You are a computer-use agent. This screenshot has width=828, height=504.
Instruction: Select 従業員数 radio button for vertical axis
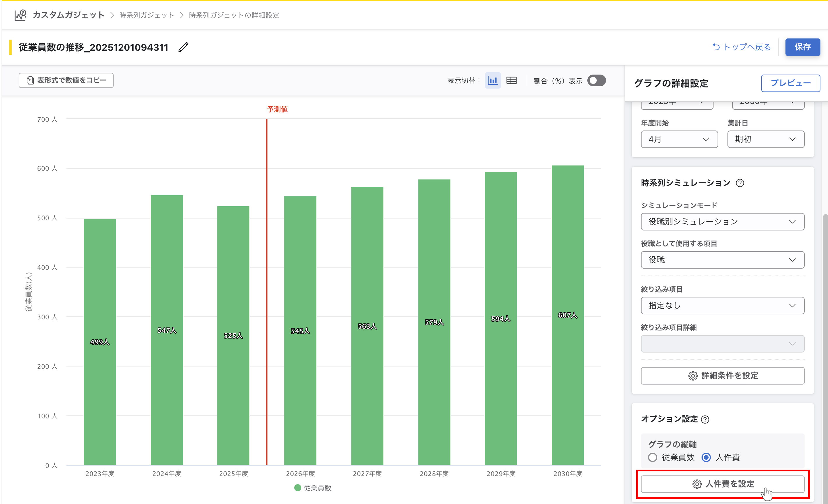pyautogui.click(x=652, y=457)
